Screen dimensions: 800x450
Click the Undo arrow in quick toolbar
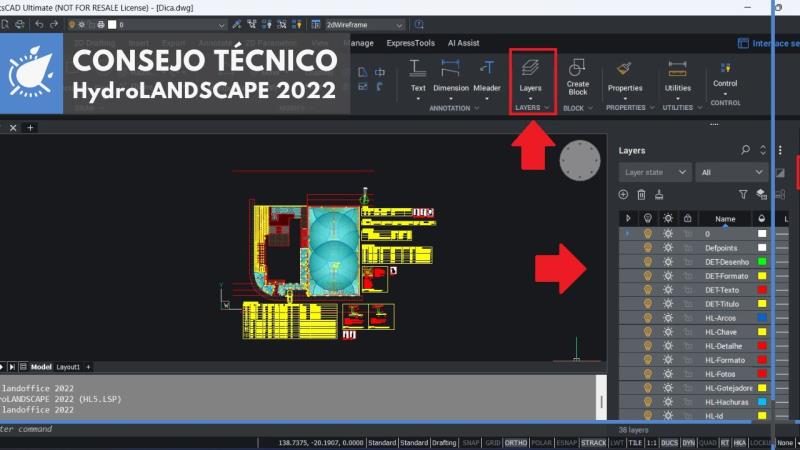click(39, 24)
